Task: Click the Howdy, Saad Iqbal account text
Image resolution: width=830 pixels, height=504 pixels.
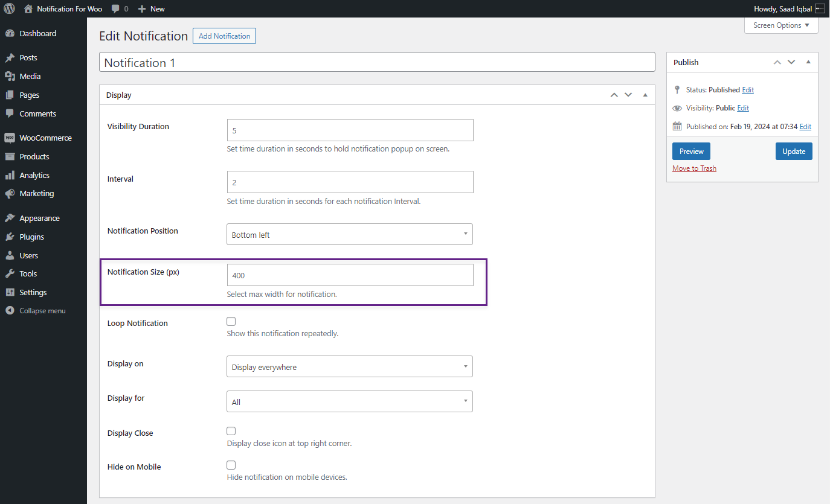Action: (783, 9)
